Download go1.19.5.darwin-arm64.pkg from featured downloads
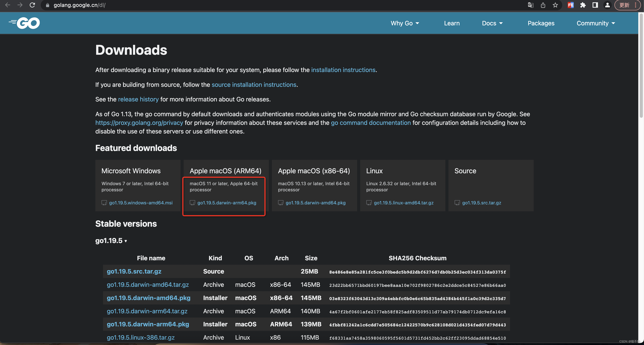Image resolution: width=644 pixels, height=345 pixels. click(226, 203)
